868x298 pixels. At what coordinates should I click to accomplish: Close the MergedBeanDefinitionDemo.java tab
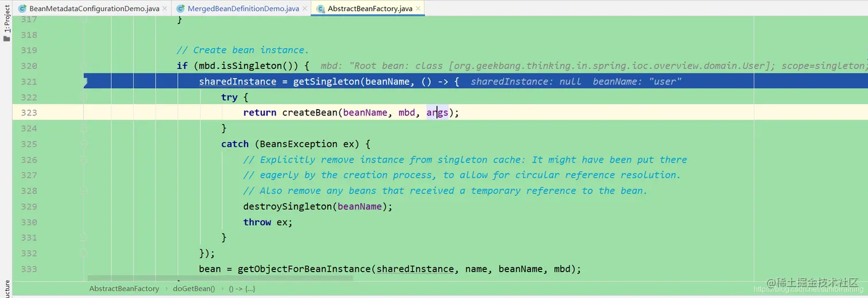point(304,9)
